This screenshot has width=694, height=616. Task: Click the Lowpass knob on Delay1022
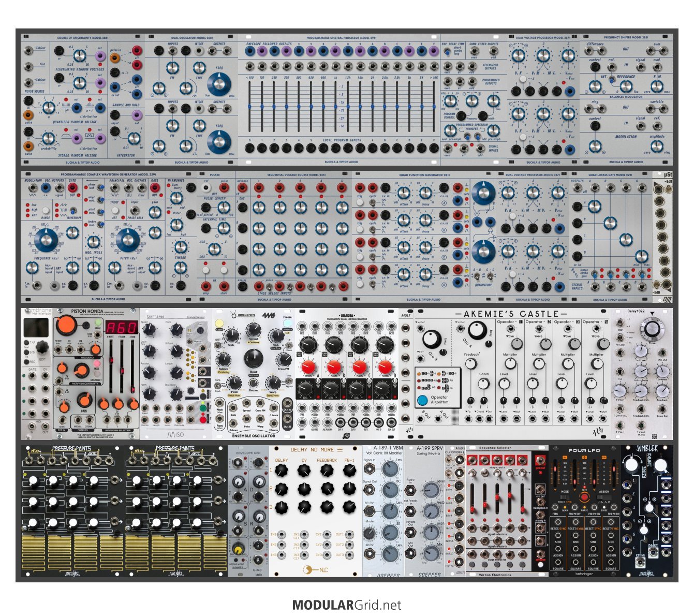[662, 371]
